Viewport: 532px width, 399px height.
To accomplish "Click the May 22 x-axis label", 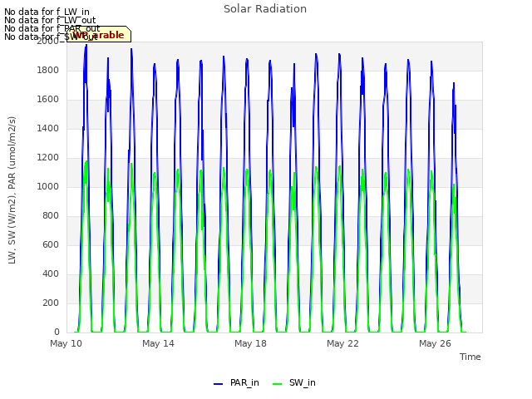I will click(x=342, y=343).
